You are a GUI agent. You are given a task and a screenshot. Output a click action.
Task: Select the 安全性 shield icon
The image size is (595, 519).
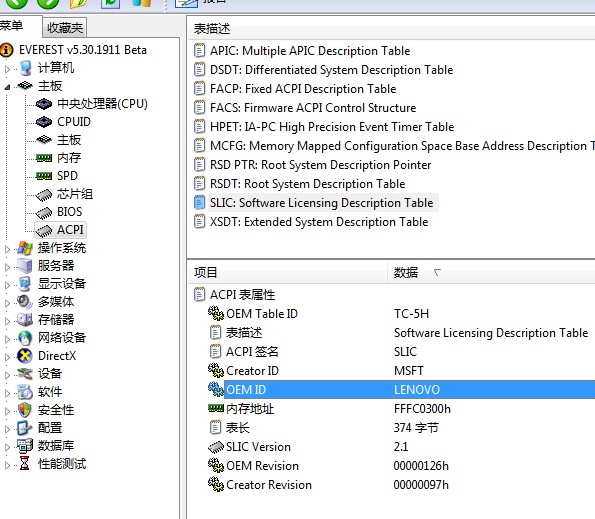coord(25,410)
